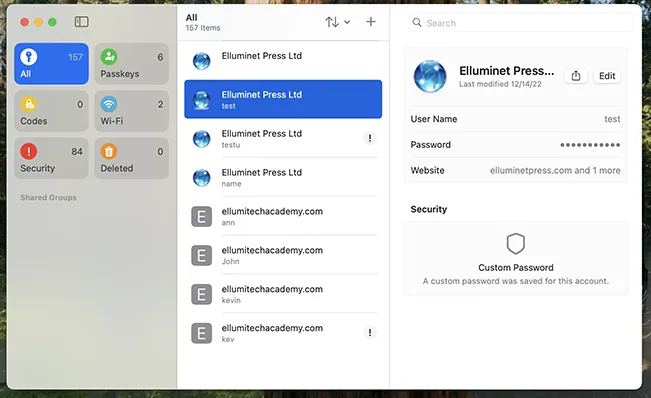This screenshot has height=398, width=651.
Task: Open the Deleted category
Action: [132, 158]
